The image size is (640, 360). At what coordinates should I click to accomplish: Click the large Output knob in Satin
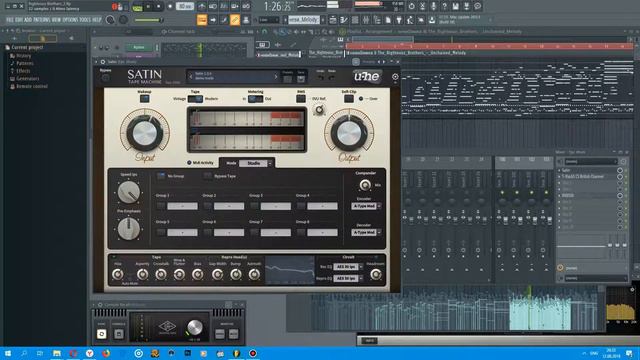(349, 133)
